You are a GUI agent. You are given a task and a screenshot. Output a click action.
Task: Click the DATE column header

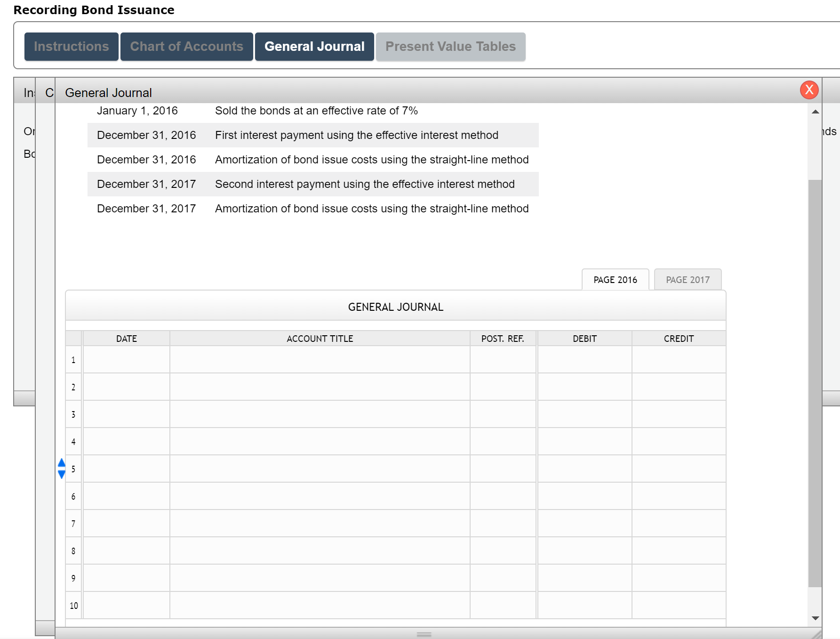click(x=127, y=339)
